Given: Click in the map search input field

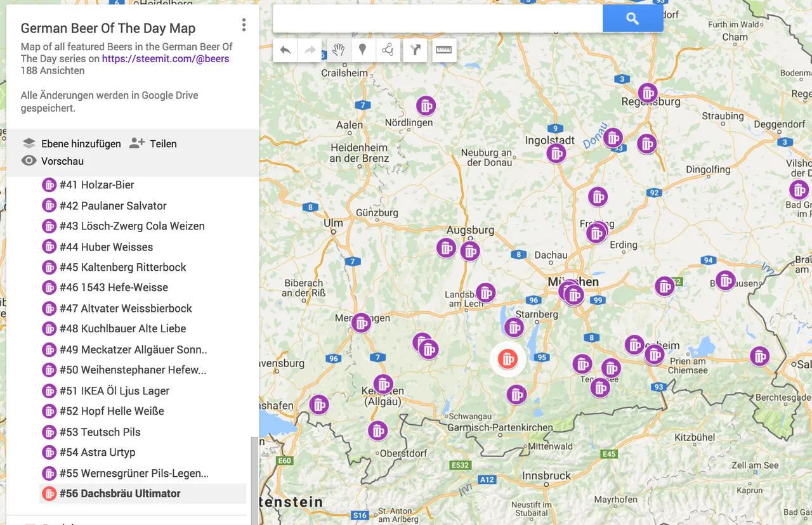Looking at the screenshot, I should pyautogui.click(x=438, y=19).
